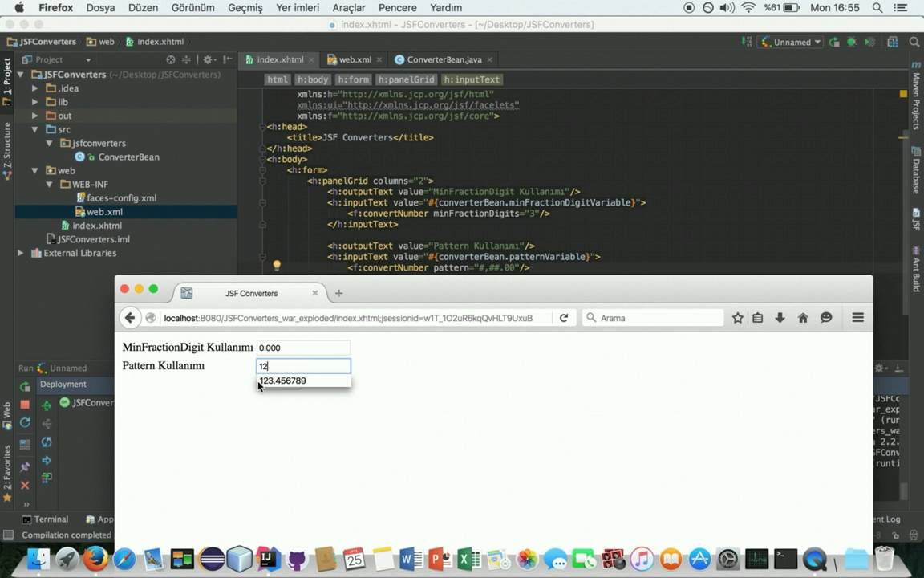The height and width of the screenshot is (578, 924).
Task: Open the Maven Projects side panel
Action: [x=916, y=96]
